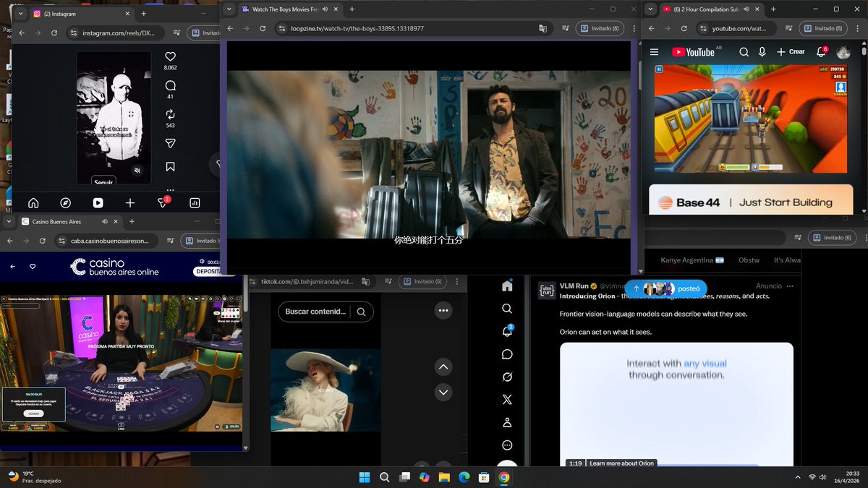Click the YouTube Crear button

pos(791,52)
